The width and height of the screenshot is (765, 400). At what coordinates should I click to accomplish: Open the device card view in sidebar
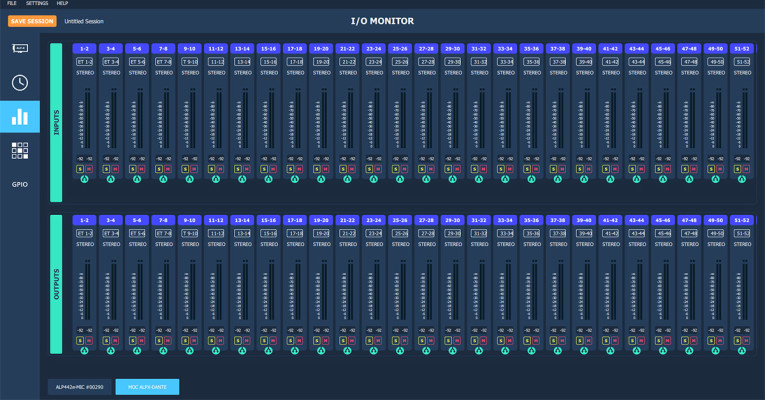click(x=19, y=47)
